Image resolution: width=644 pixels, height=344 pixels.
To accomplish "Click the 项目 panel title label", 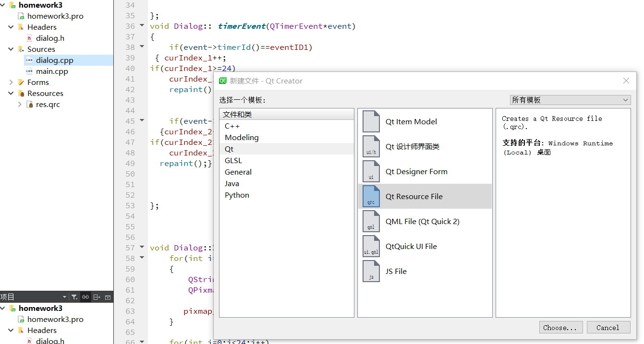I will (x=7, y=297).
